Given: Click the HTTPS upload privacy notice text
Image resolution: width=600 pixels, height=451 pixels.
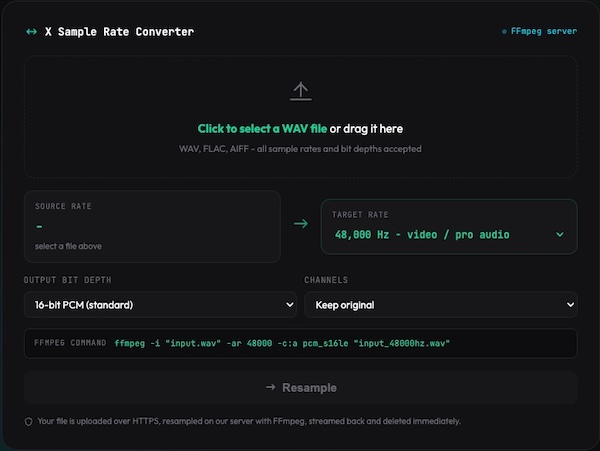Looking at the screenshot, I should click(x=249, y=422).
